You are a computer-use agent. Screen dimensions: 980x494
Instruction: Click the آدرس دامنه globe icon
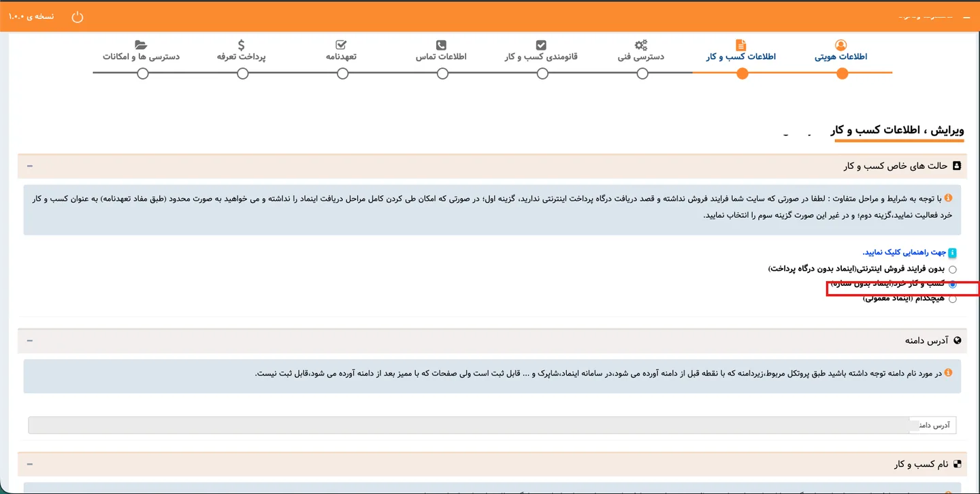tap(958, 340)
